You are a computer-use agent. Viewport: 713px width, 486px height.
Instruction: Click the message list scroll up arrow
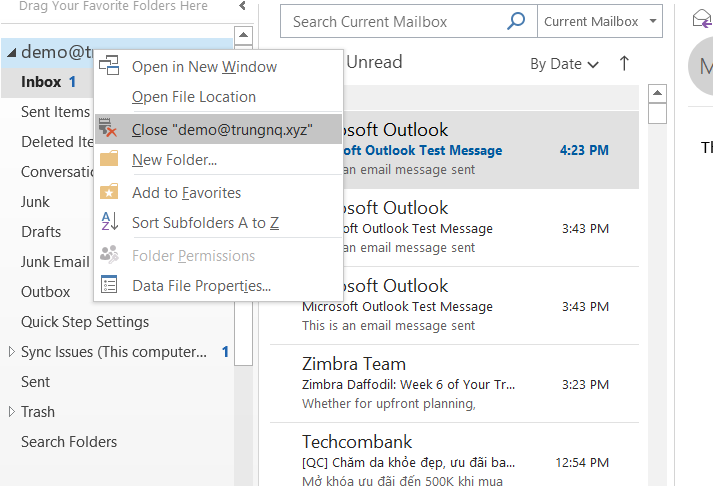click(657, 93)
